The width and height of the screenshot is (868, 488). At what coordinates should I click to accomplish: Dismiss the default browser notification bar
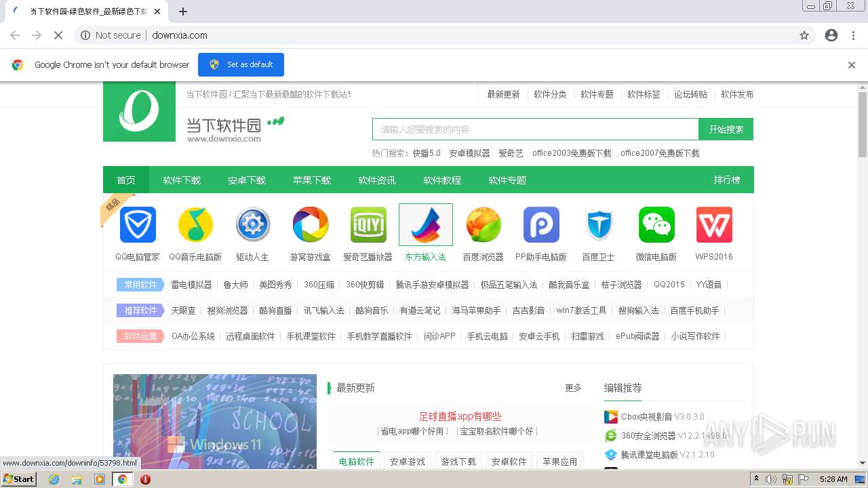[852, 65]
